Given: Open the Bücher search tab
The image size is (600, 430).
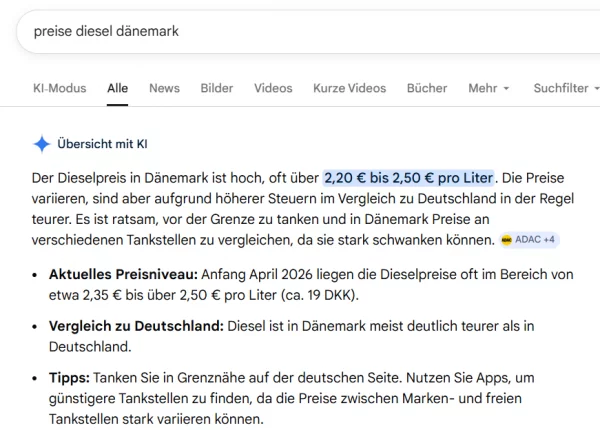Looking at the screenshot, I should point(427,88).
